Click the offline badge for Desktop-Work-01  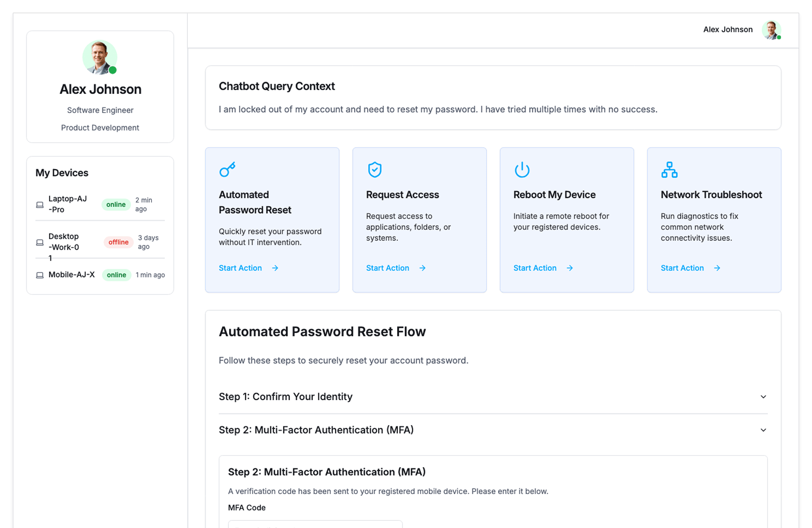pos(118,242)
